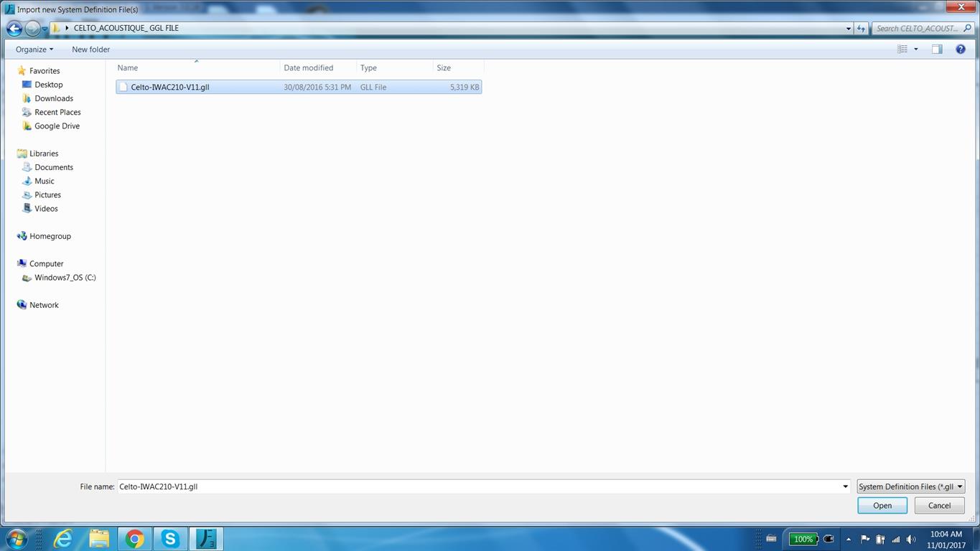Toggle the preview pane icon
Image resolution: width=980 pixels, height=551 pixels.
(x=937, y=50)
